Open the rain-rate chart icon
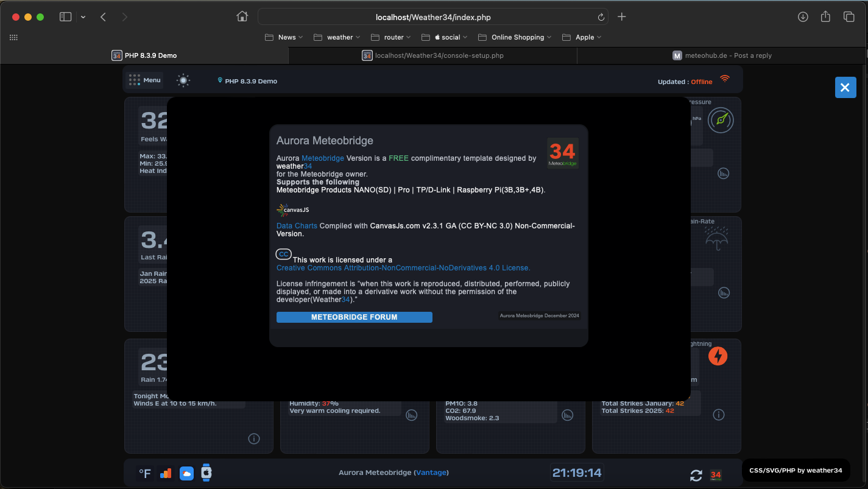 723,293
